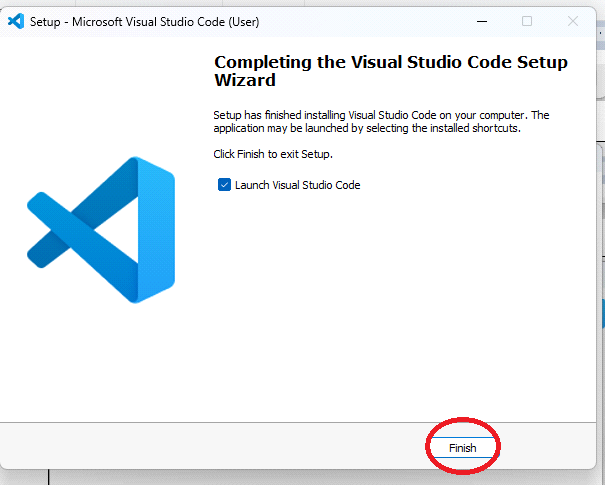This screenshot has height=485, width=605.
Task: Click the VS Code icon in title bar
Action: (15, 21)
